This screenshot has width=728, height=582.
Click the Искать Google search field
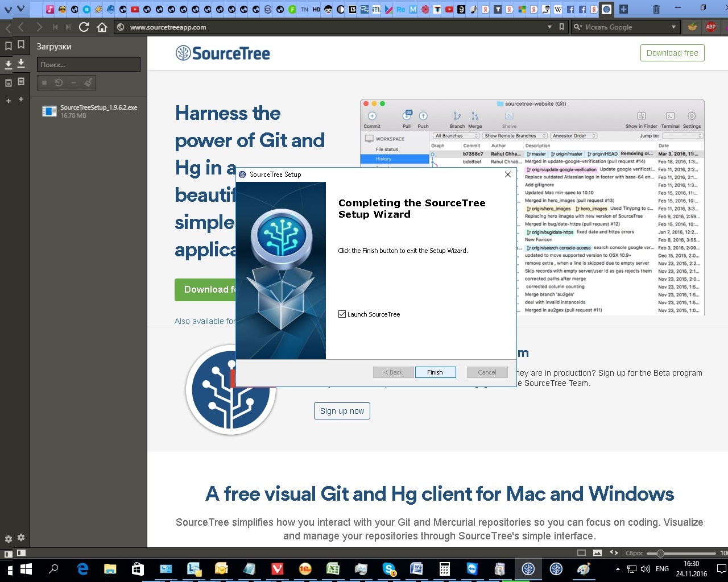point(626,27)
